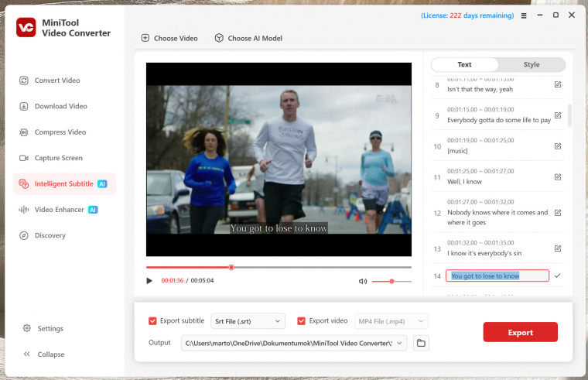Screen dimensions: 588x380
Task: Select subtitle text 'I know it's everybody's sin'
Action: click(484, 253)
